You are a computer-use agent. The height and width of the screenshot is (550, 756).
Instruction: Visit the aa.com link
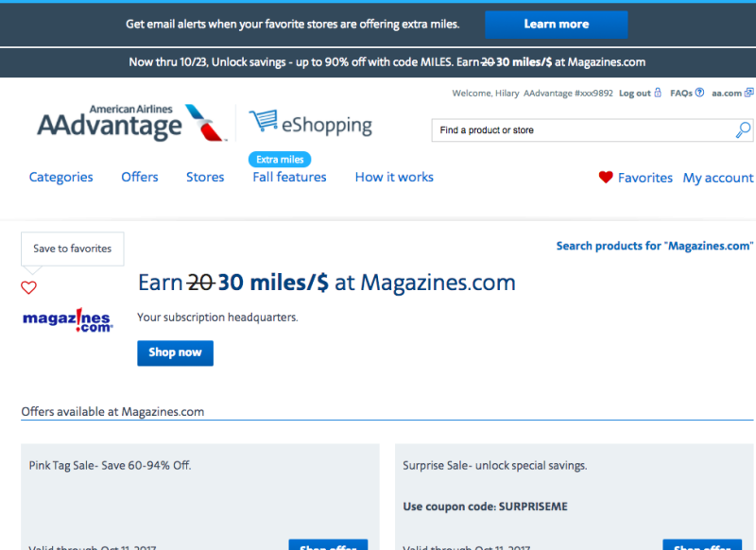(x=727, y=93)
